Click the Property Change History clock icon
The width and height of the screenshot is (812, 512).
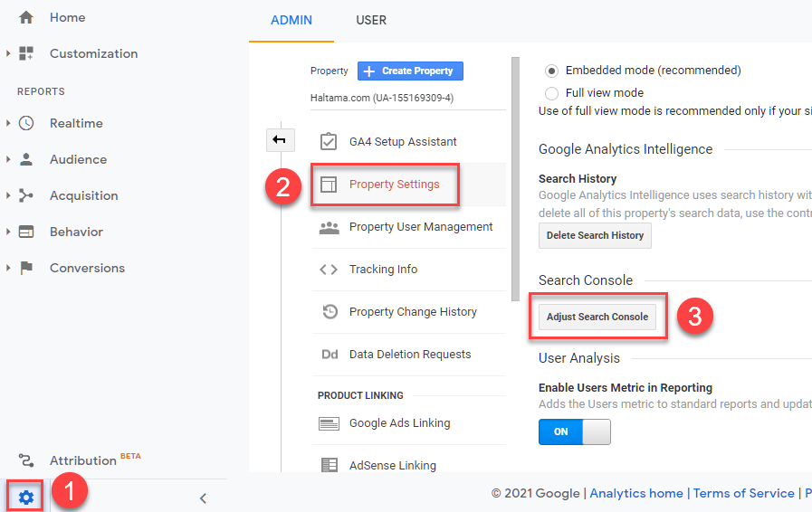(330, 312)
